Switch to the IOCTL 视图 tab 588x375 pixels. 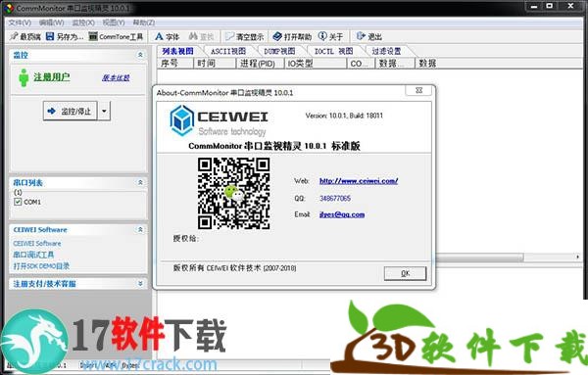point(333,51)
